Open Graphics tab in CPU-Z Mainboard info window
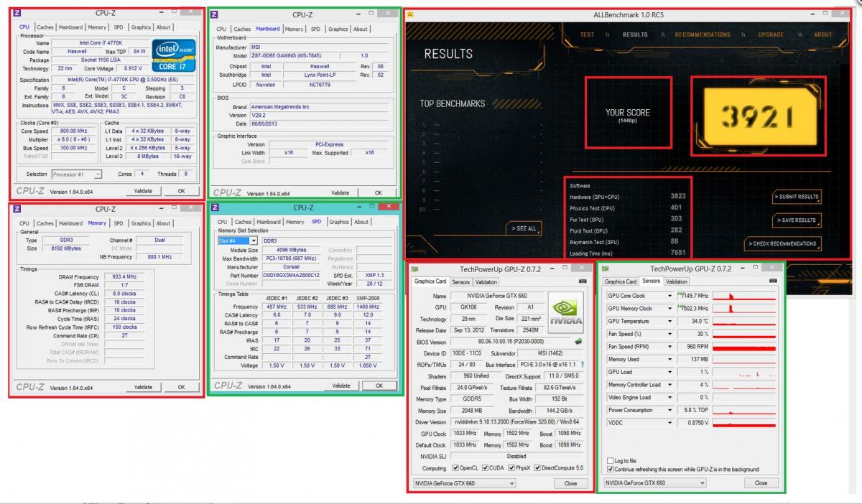The image size is (862, 504). point(338,29)
